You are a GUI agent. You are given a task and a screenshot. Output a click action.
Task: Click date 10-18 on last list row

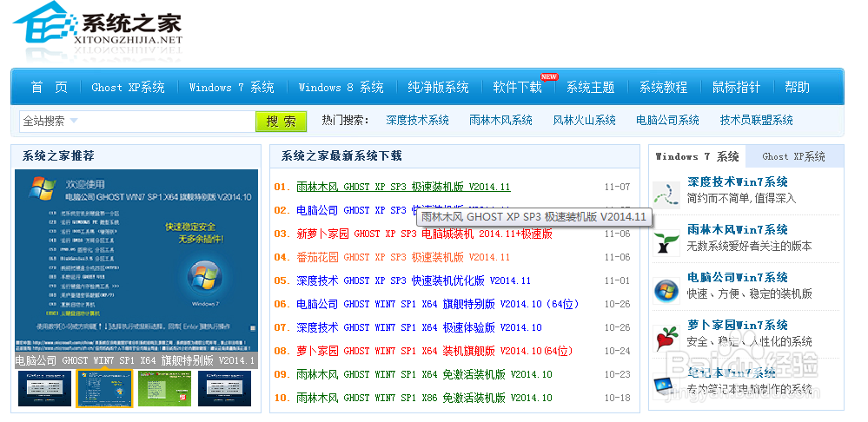point(617,398)
